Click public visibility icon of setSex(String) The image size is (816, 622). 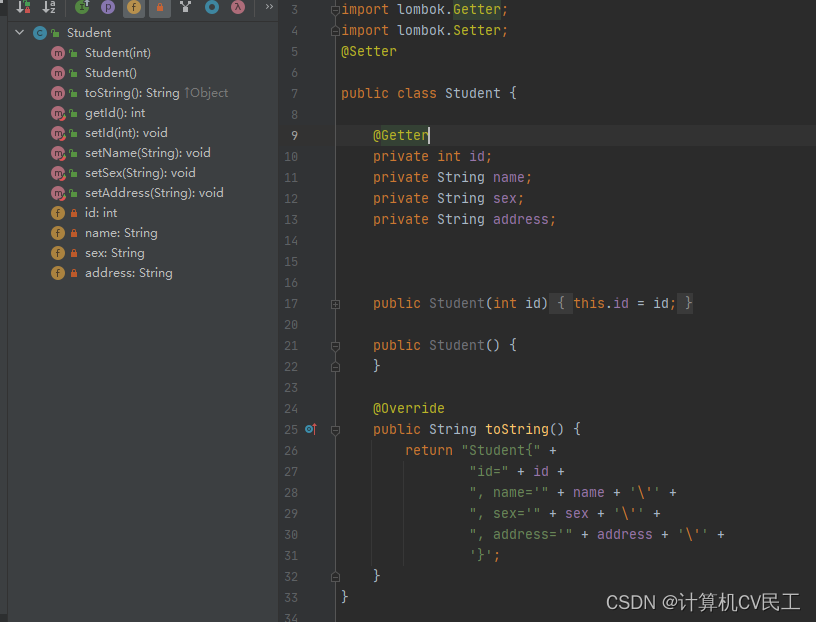[x=74, y=173]
